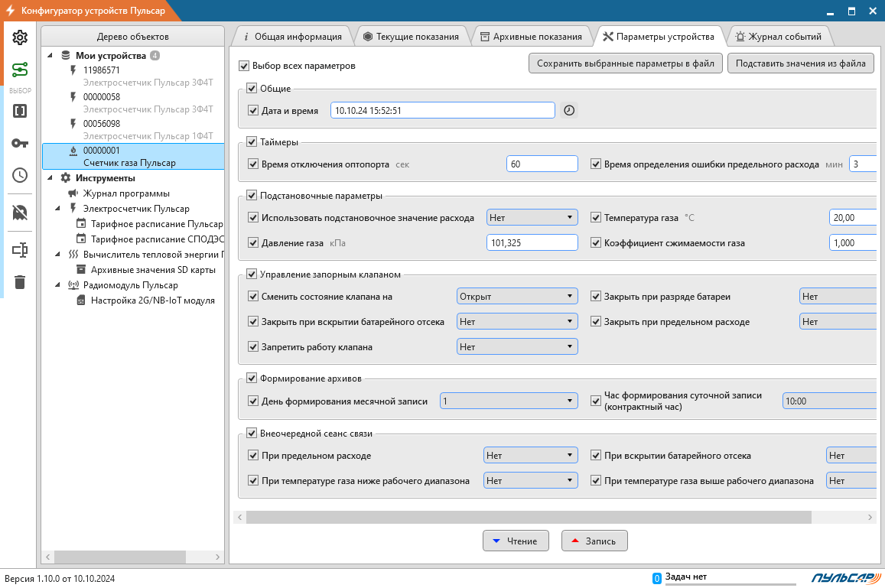Image resolution: width=885 pixels, height=588 pixels.
Task: Select the Параметры устройства tab
Action: [659, 37]
